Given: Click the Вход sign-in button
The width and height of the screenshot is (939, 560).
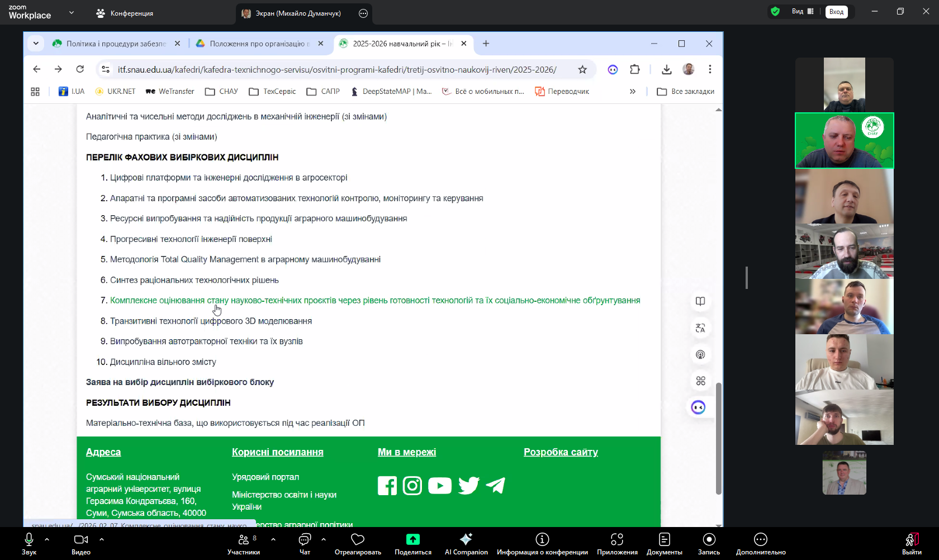Looking at the screenshot, I should [836, 12].
